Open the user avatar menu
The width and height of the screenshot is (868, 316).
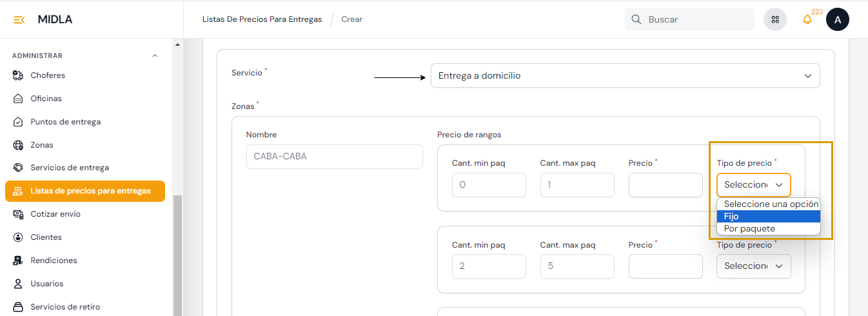pyautogui.click(x=837, y=19)
